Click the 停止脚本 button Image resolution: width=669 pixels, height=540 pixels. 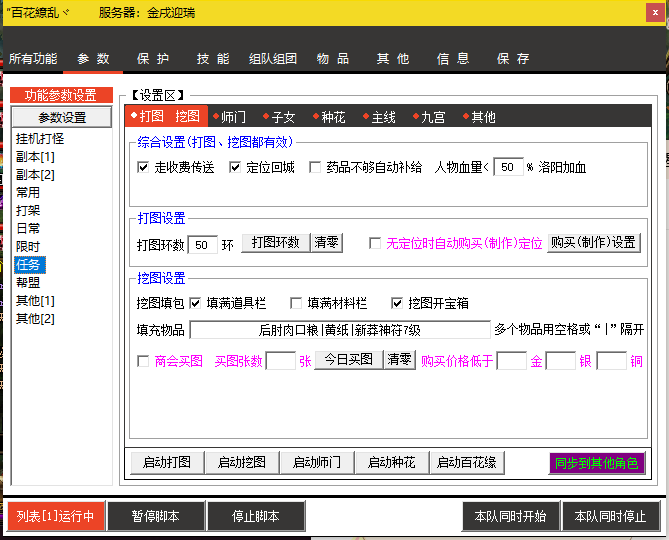(256, 516)
